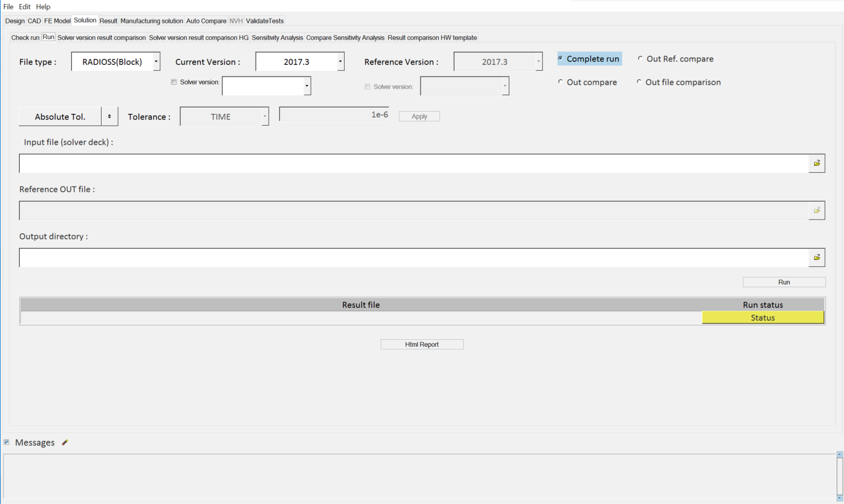
Task: Click inside the Messages log area
Action: [419, 476]
